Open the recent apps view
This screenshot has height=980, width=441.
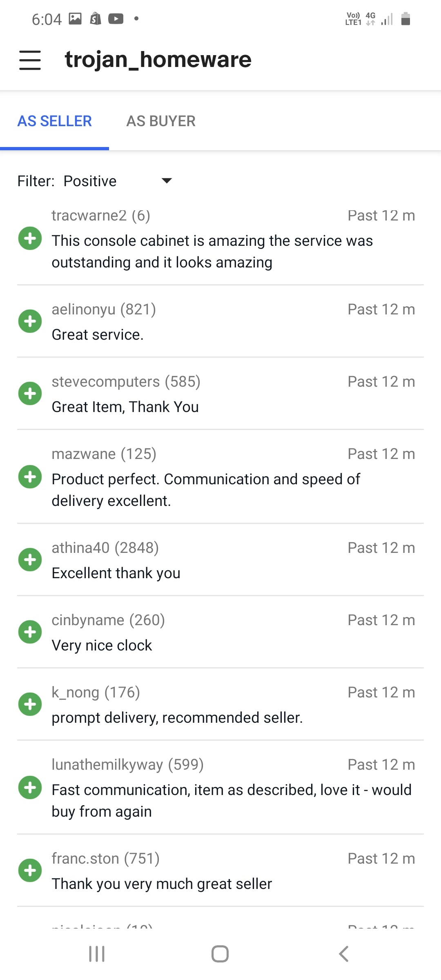tap(97, 954)
